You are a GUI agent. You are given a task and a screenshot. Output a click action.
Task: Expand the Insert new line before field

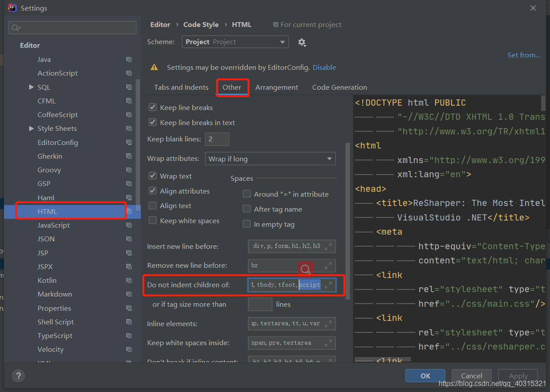coord(328,246)
